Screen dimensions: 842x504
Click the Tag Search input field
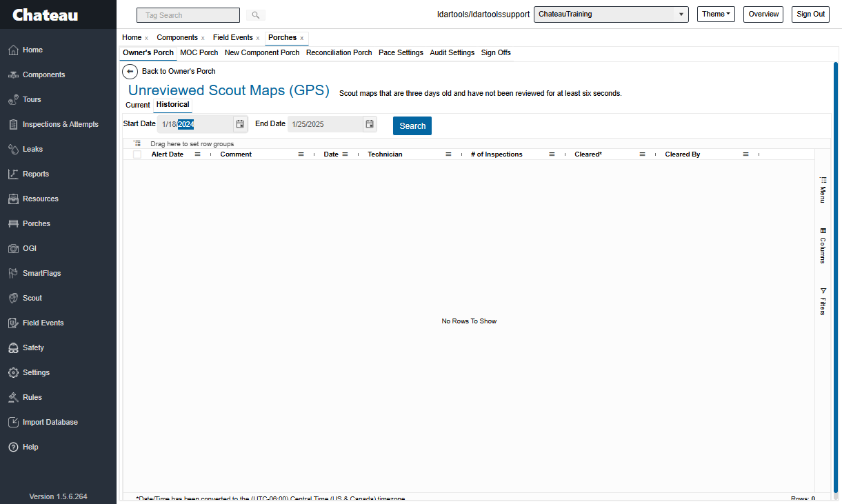click(188, 15)
